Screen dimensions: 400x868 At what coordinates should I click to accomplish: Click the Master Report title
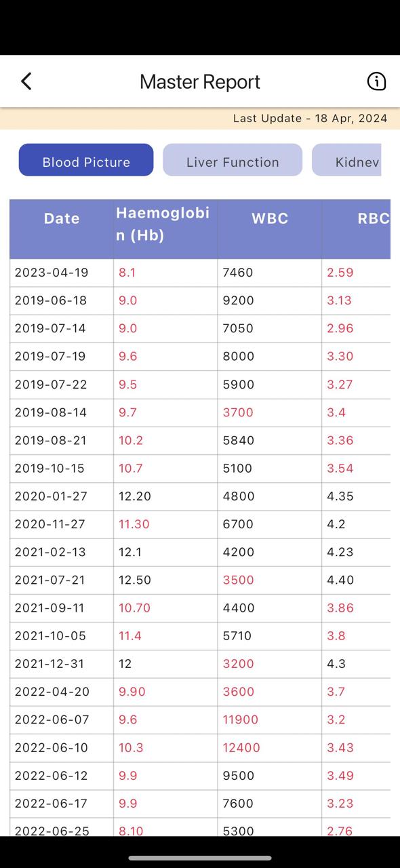tap(200, 81)
